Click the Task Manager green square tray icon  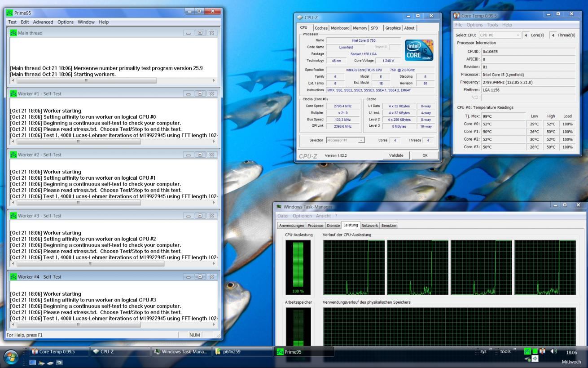coord(535,351)
